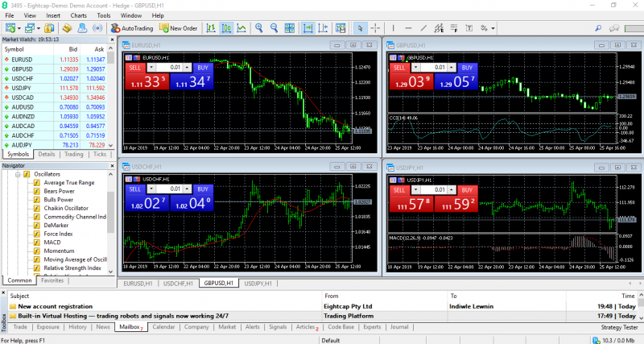The height and width of the screenshot is (344, 644).
Task: Switch chart to candlesticks mode
Action: [x=226, y=28]
